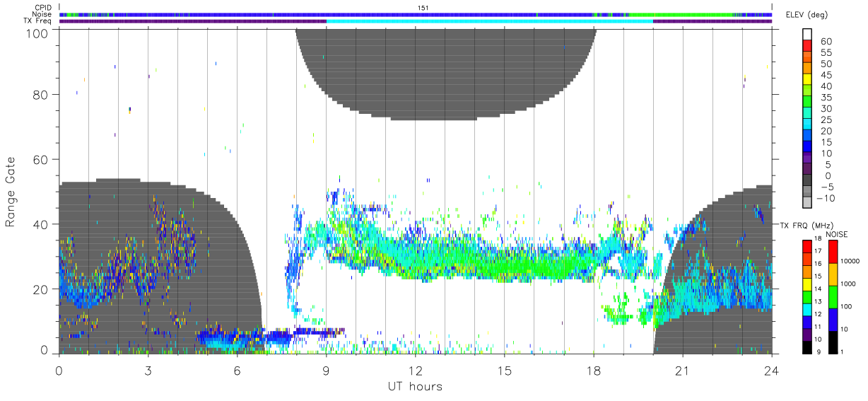Click the '3' tick label on the UT hours axis

coord(148,371)
